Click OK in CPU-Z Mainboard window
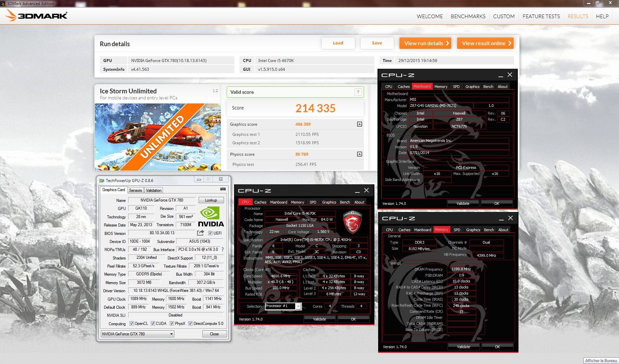619x364 pixels. (x=497, y=204)
